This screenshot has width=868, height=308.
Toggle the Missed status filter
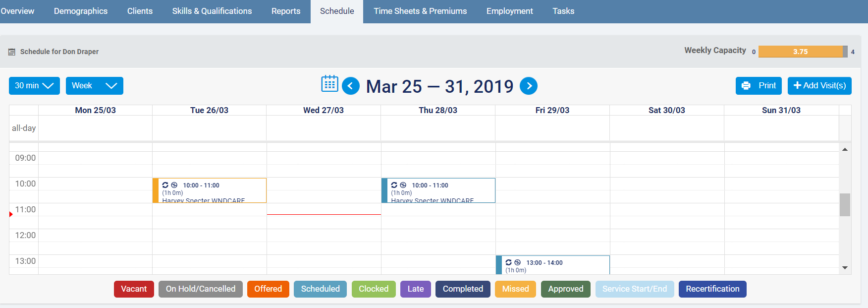515,289
